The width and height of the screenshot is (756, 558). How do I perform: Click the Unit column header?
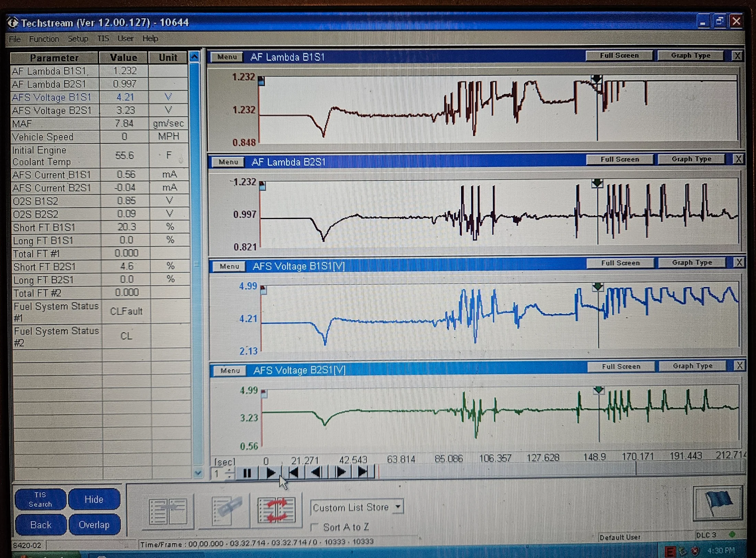[168, 57]
